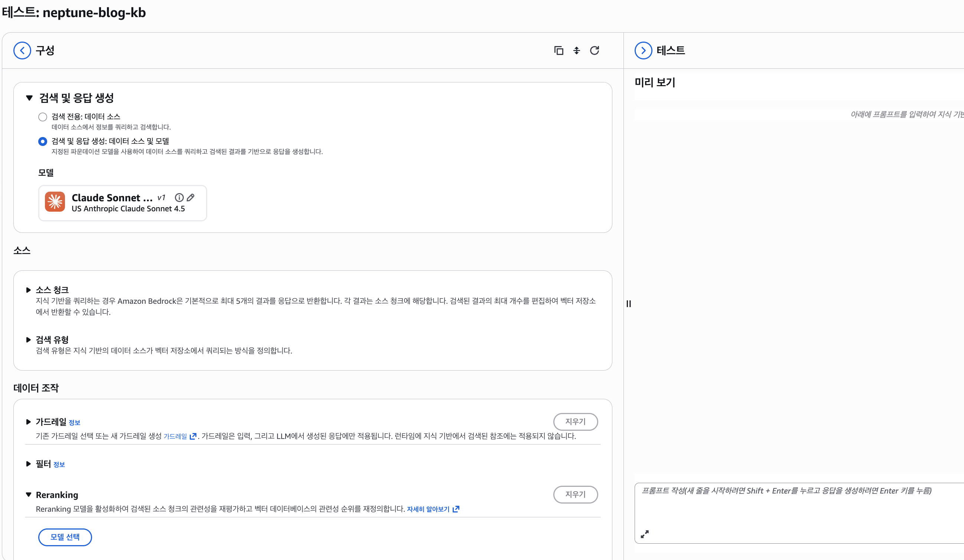Open the 자세히 알아보기 link under Reranking
Viewport: 964px width, 560px height.
pyautogui.click(x=429, y=509)
